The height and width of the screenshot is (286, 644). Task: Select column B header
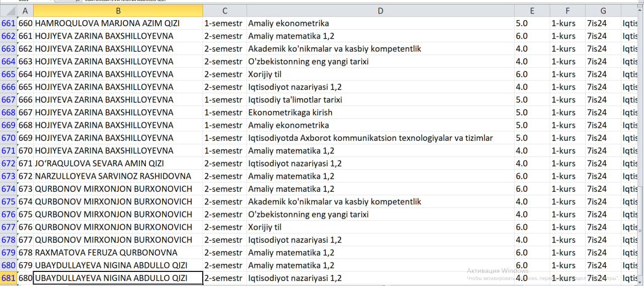tap(118, 11)
